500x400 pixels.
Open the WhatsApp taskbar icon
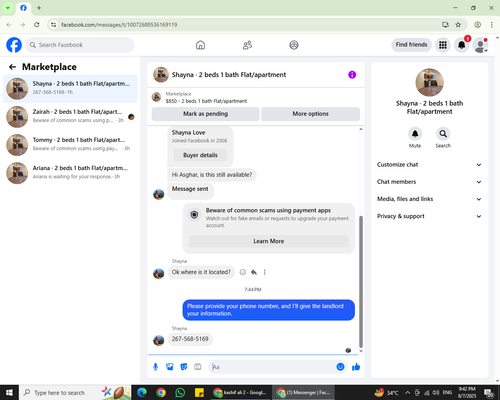[180, 393]
